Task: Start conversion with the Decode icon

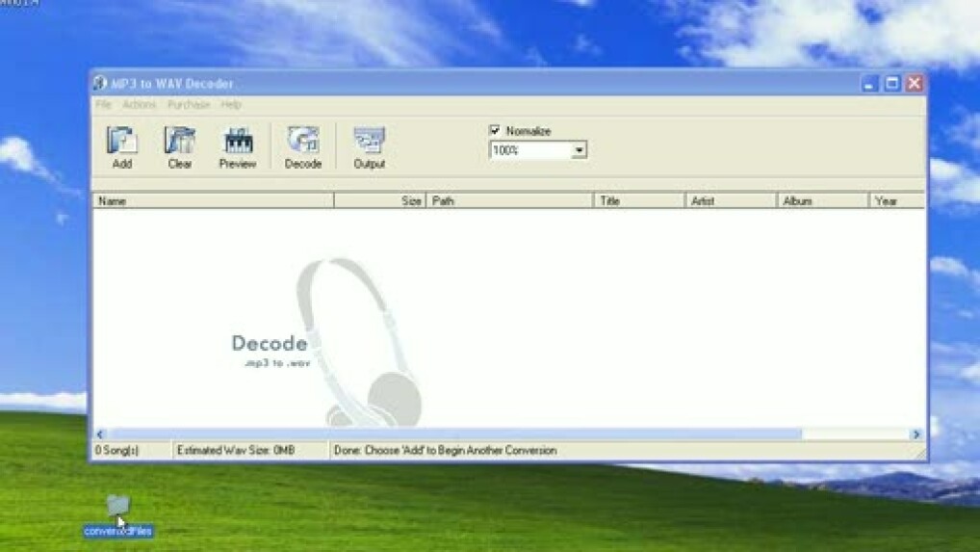Action: click(x=303, y=143)
